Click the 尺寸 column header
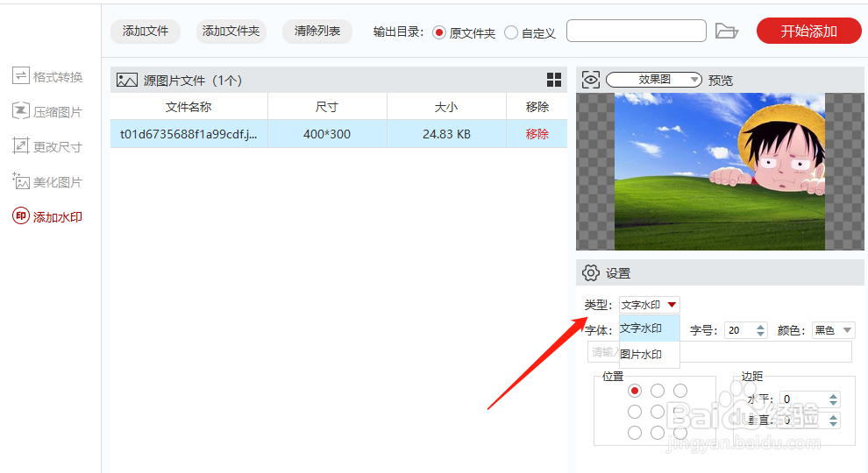868x473 pixels. [x=327, y=106]
